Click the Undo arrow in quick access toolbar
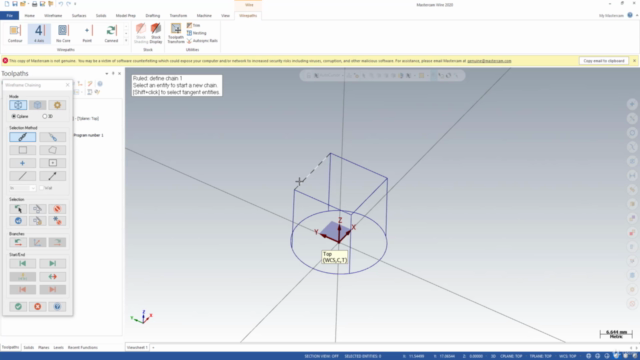 (60, 4)
